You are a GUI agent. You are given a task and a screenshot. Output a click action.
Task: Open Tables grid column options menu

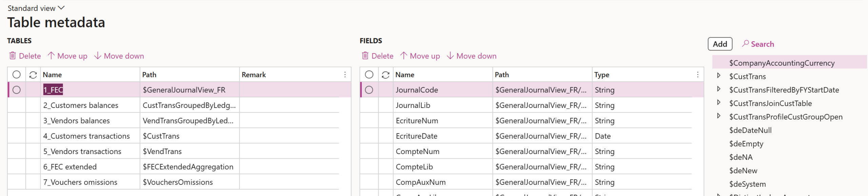(x=345, y=75)
